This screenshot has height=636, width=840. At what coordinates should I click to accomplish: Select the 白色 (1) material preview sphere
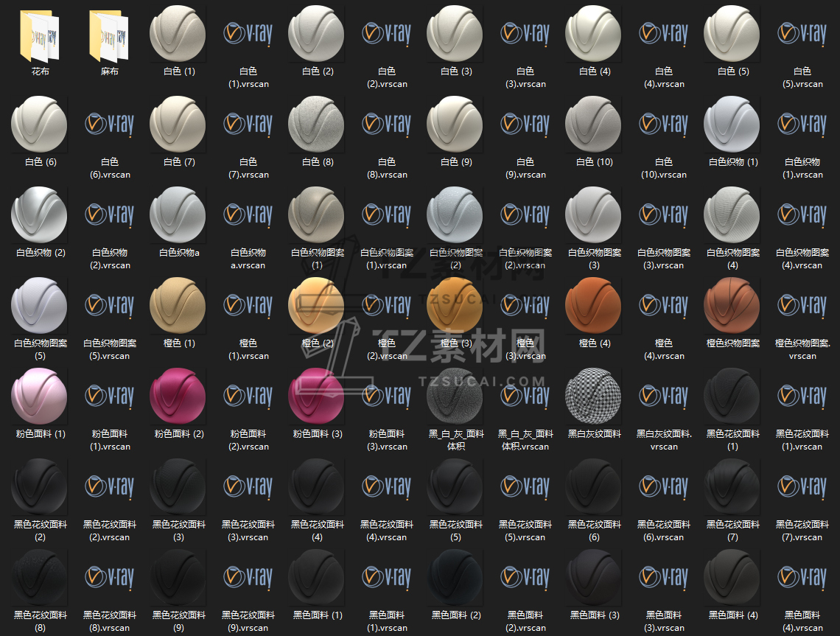point(178,34)
